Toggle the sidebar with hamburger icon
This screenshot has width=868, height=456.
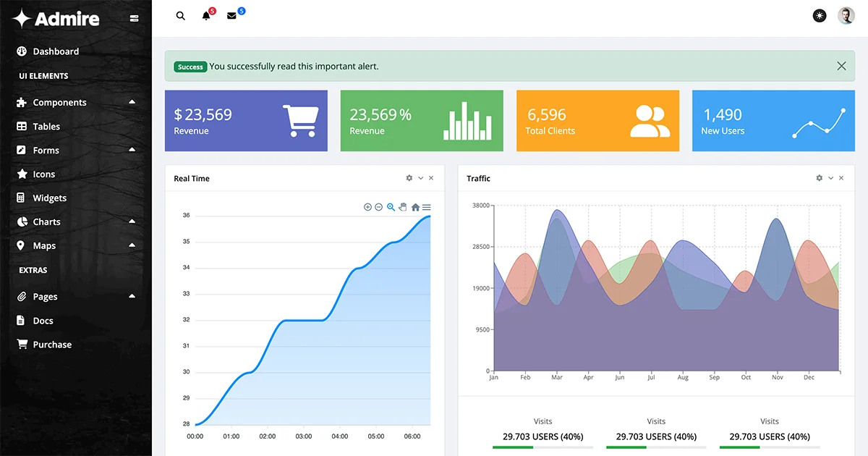[x=134, y=18]
